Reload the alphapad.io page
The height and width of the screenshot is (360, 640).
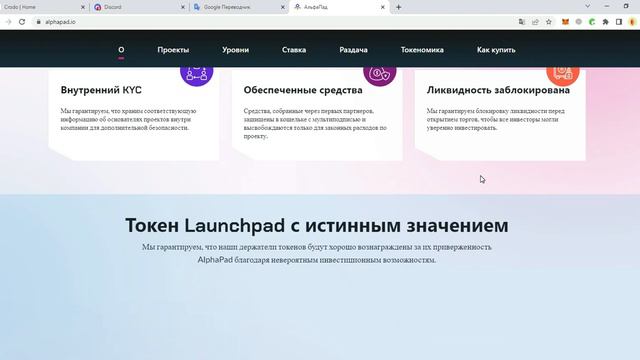(x=22, y=22)
